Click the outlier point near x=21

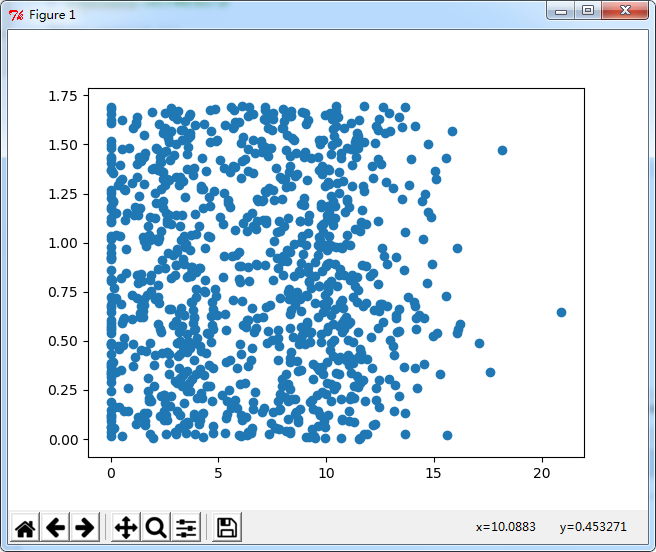561,312
